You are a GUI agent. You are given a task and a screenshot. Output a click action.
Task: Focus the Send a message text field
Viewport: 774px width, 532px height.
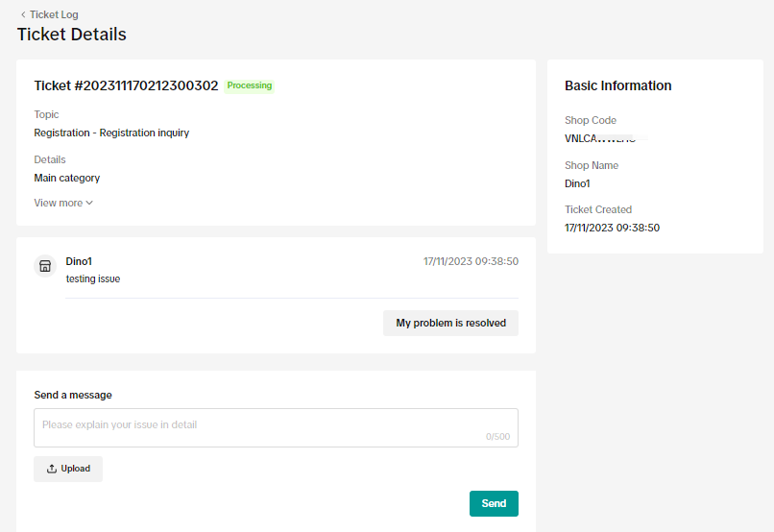click(259, 424)
